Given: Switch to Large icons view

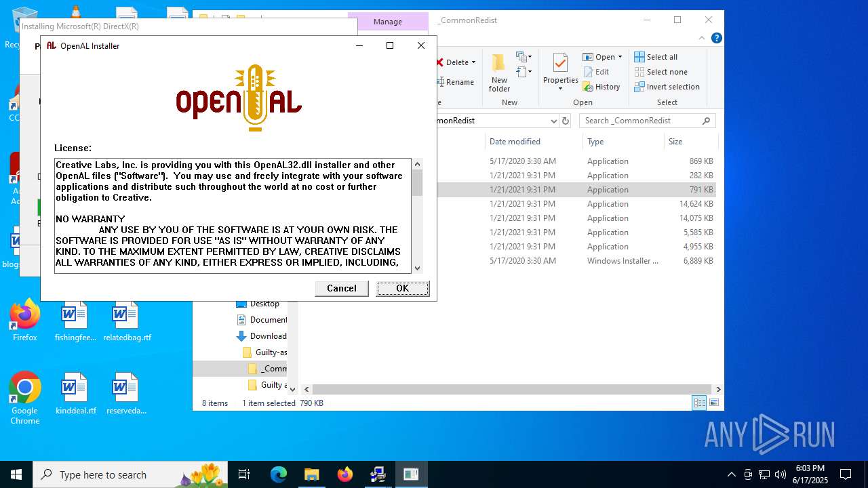Looking at the screenshot, I should (x=713, y=403).
